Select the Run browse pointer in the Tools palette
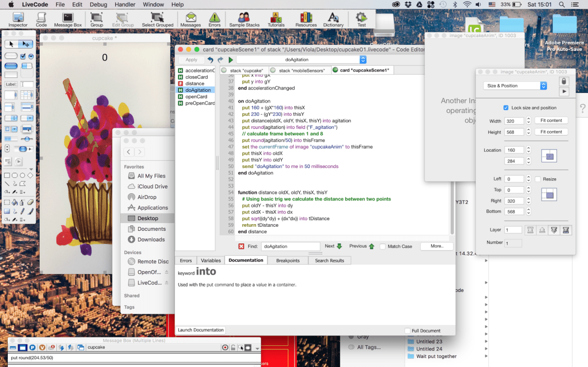Image resolution: width=588 pixels, height=367 pixels. 11,44
